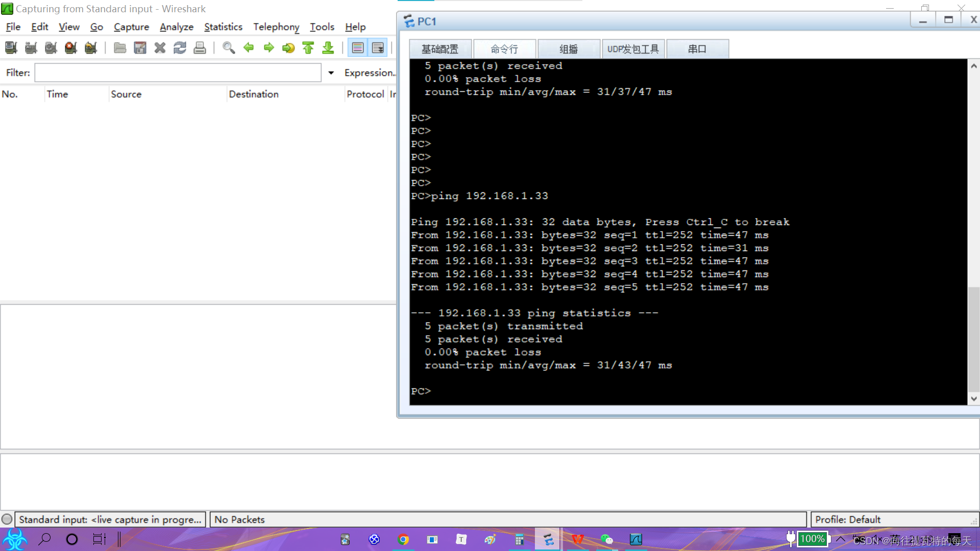Image resolution: width=980 pixels, height=551 pixels.
Task: Open the WPS taskbar icon
Action: click(x=577, y=539)
